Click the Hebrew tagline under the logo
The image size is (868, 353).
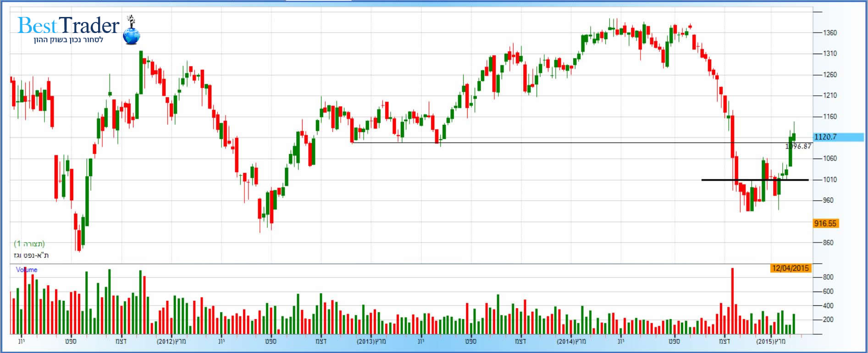point(68,40)
